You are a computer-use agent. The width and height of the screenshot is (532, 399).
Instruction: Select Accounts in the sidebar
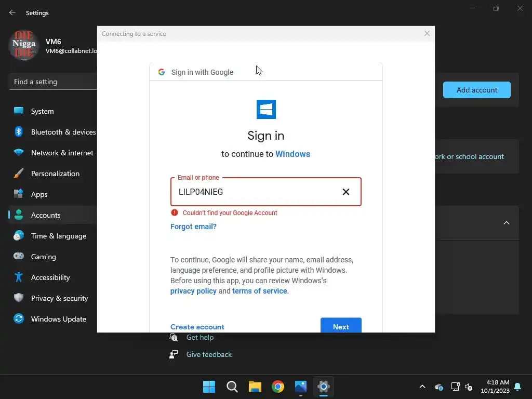pos(53,215)
